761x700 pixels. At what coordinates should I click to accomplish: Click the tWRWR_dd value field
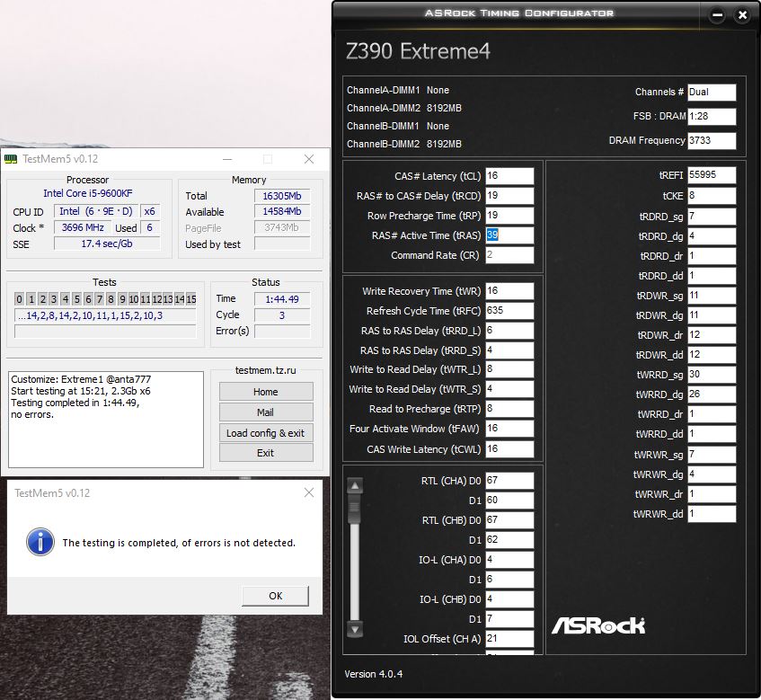tap(712, 514)
